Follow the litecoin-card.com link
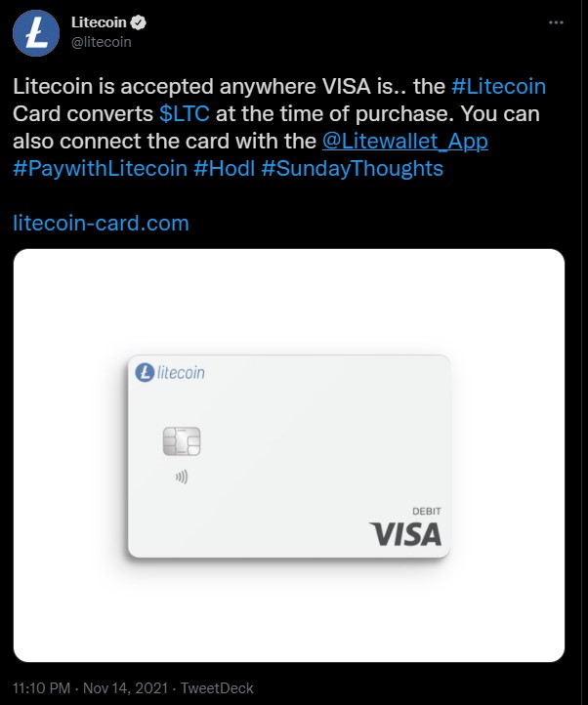 101,223
